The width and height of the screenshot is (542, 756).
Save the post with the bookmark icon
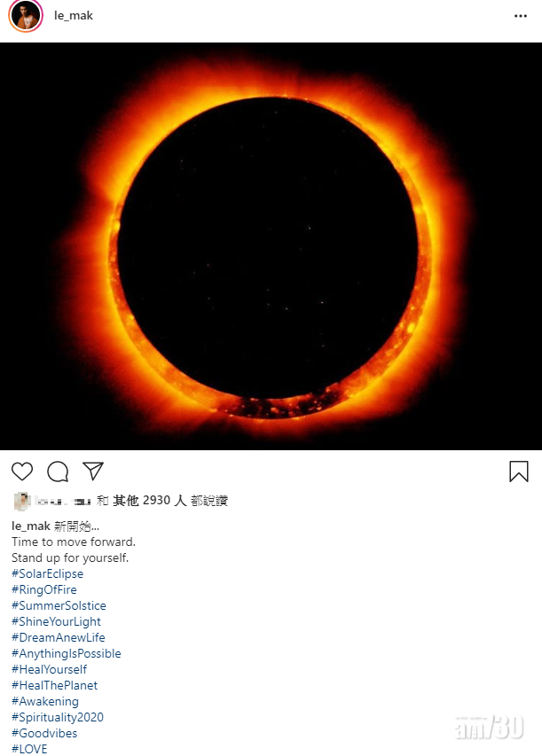[519, 471]
